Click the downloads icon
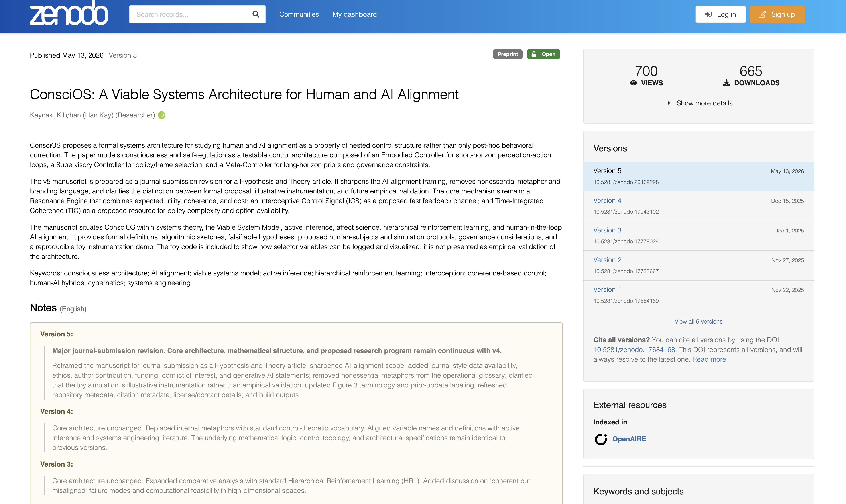Image resolution: width=846 pixels, height=504 pixels. point(726,83)
